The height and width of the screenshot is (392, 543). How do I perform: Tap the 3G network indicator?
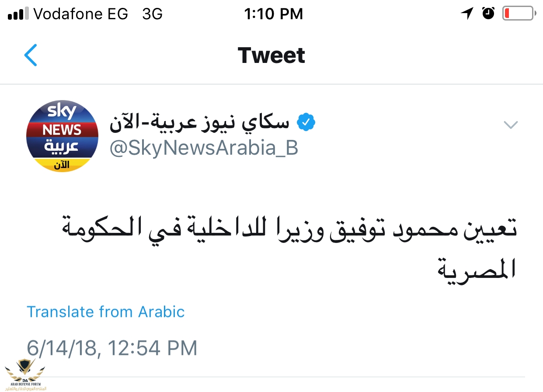153,14
